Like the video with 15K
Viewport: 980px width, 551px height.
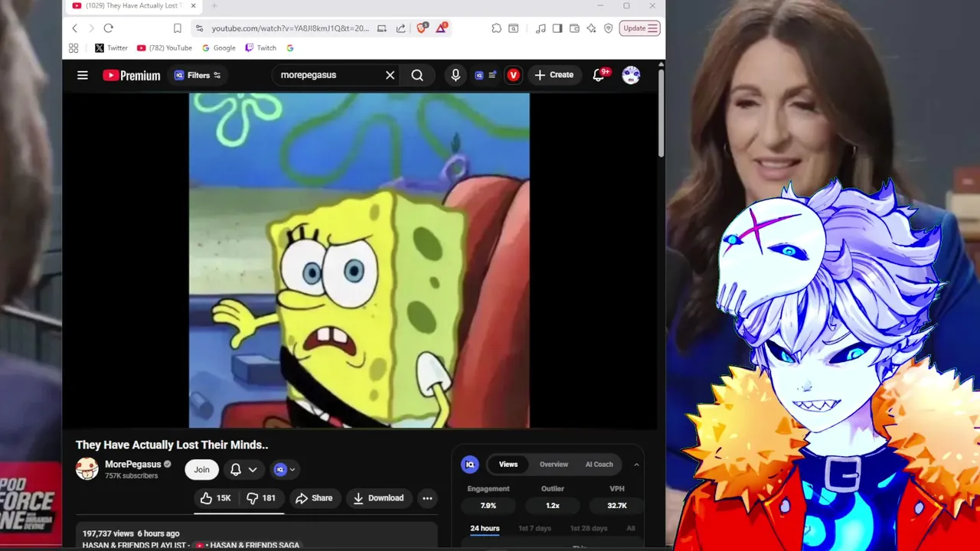coord(215,498)
